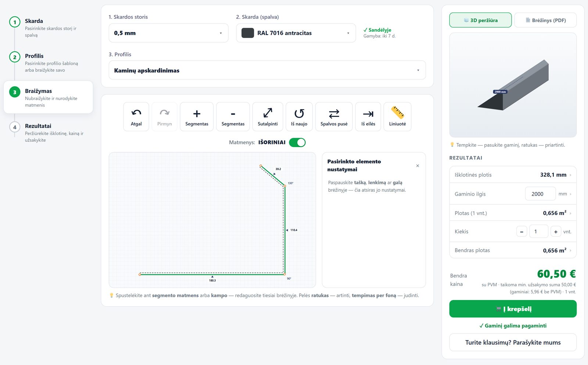Increase quantity with the plus stepper
This screenshot has height=365, width=588.
click(x=556, y=232)
